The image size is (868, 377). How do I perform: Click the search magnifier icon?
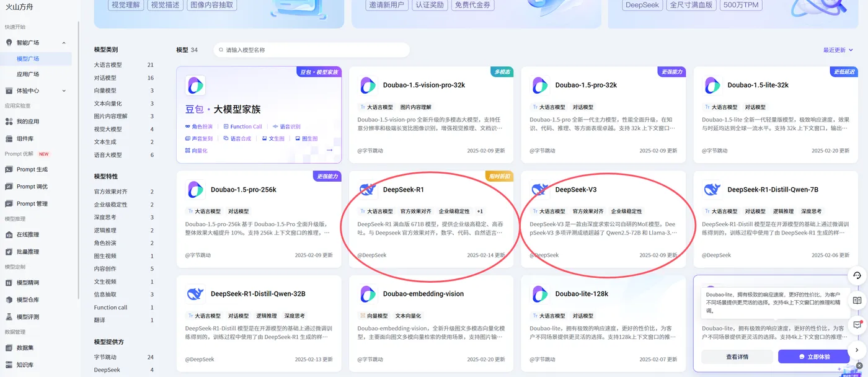tap(221, 50)
